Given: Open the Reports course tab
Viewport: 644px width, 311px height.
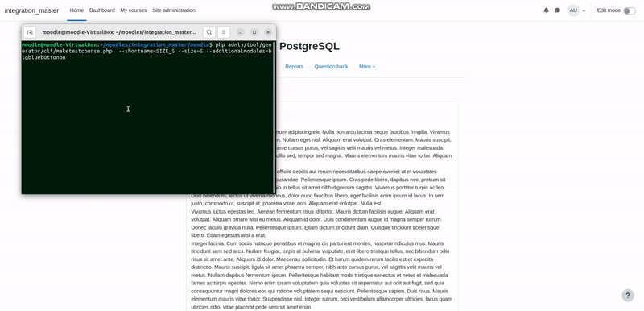Looking at the screenshot, I should 294,67.
